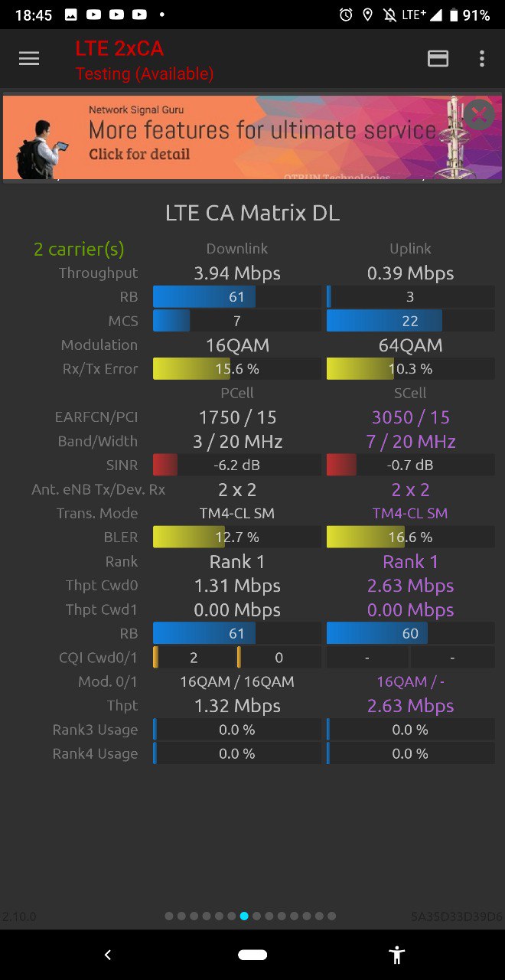Tap the Android home pill button
This screenshot has height=980, width=505.
point(252,955)
